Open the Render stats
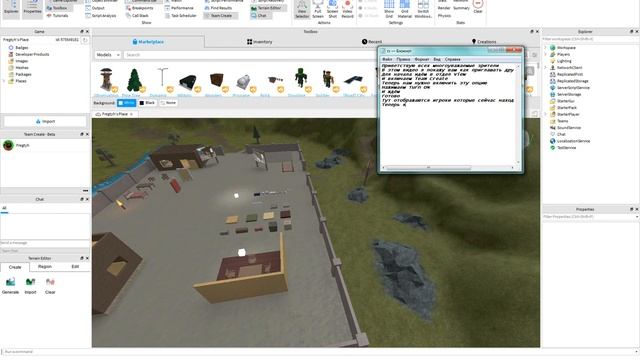 444,8
